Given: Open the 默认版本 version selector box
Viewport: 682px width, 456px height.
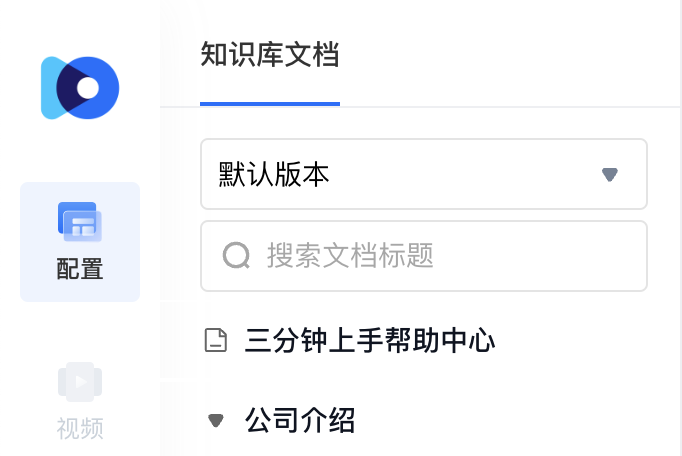Looking at the screenshot, I should click(x=424, y=174).
